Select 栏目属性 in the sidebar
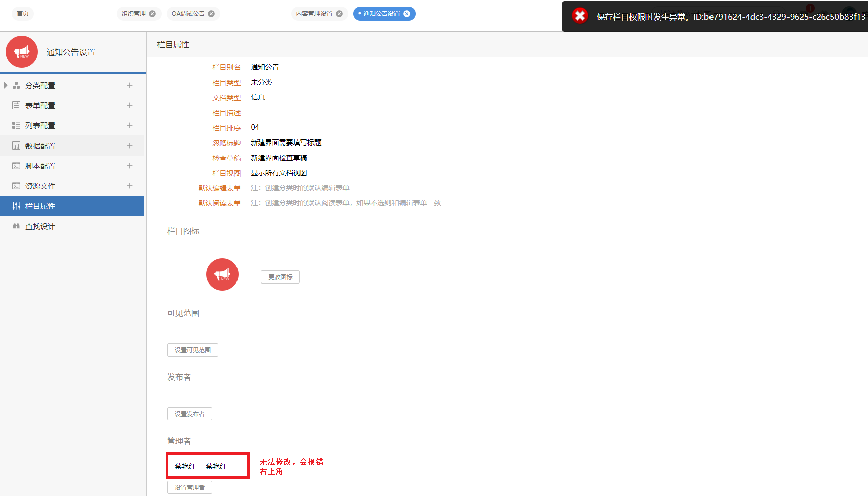This screenshot has width=868, height=496. click(72, 206)
